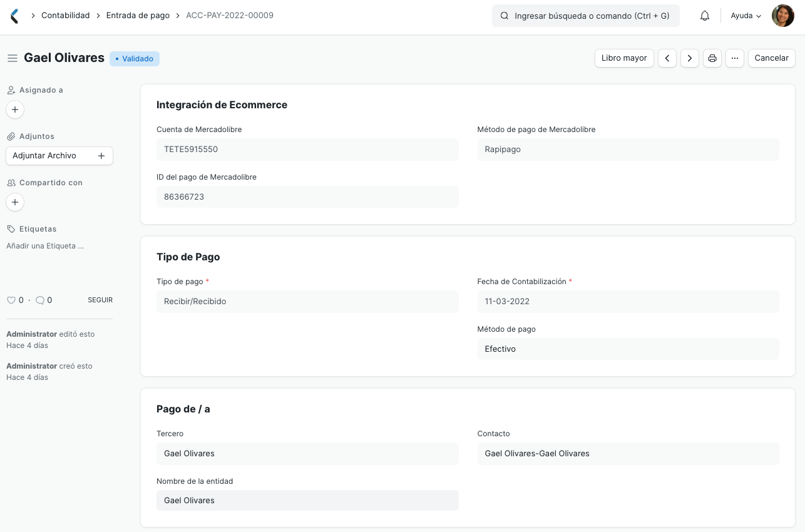Click the Integración de Ecommerce section heading

click(x=222, y=105)
